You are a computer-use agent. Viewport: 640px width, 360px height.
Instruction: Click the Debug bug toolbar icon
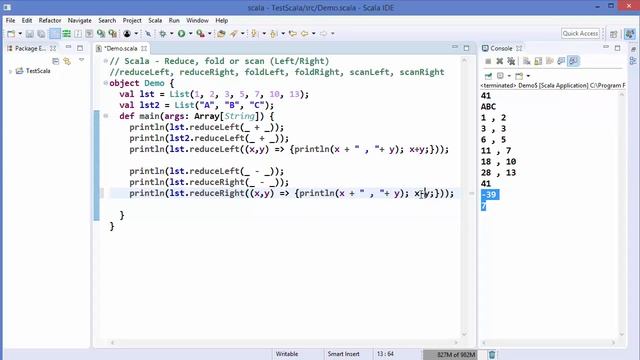point(162,33)
